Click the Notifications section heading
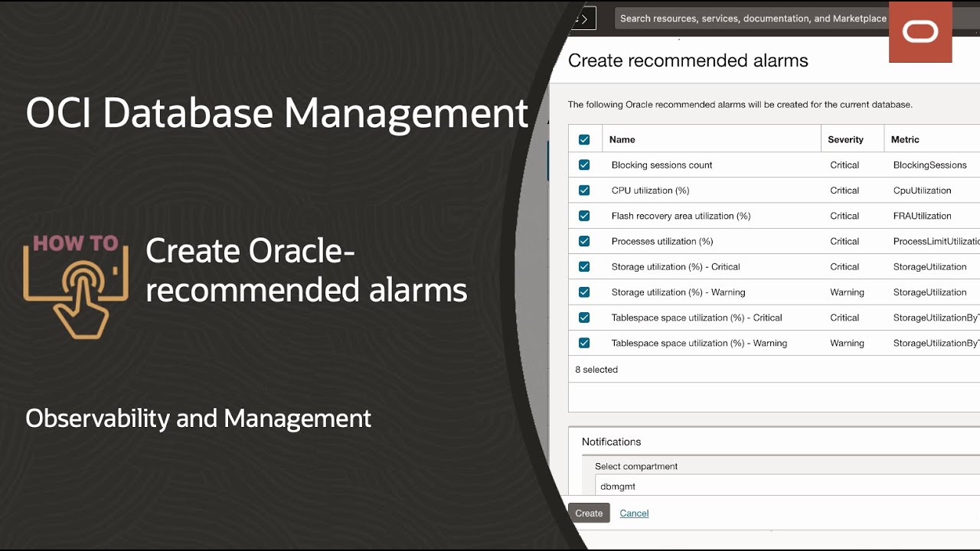Screen dimensions: 980x551 point(611,442)
